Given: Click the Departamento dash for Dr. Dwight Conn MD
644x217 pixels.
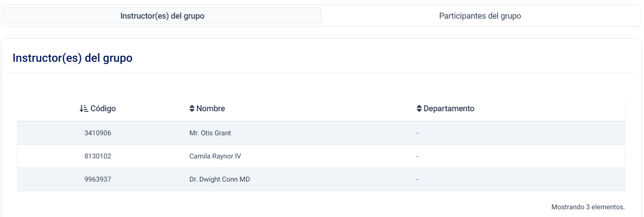Looking at the screenshot, I should (x=417, y=179).
